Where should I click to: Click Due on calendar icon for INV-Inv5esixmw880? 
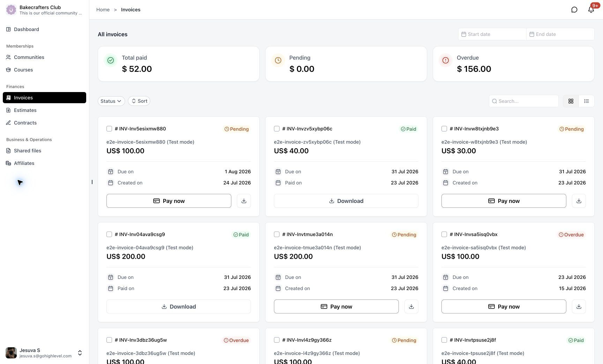pyautogui.click(x=111, y=172)
